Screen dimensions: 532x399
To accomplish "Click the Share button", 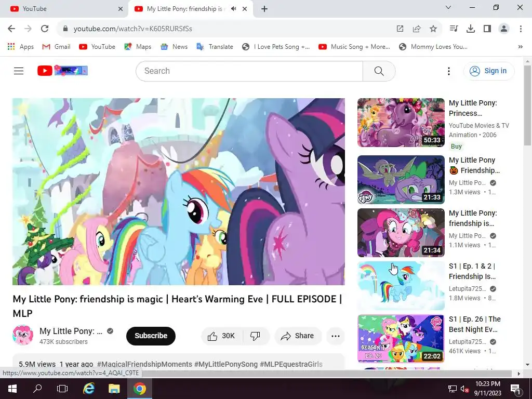I will [298, 336].
